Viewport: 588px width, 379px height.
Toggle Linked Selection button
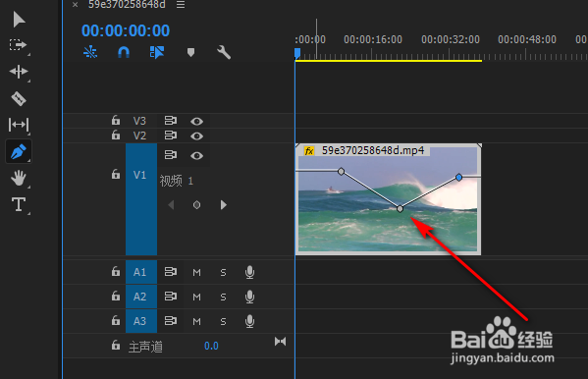coord(157,52)
